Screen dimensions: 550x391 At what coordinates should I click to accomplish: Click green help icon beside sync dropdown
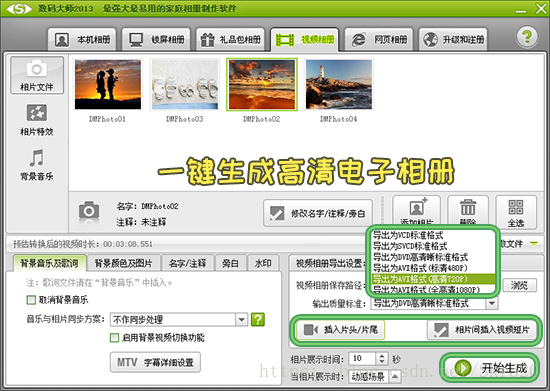click(258, 319)
